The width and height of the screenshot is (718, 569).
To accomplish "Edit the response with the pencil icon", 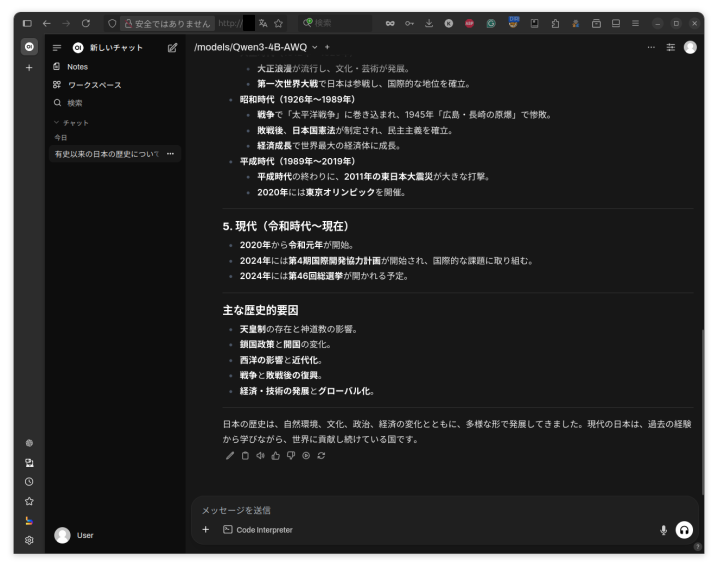I will 230,455.
